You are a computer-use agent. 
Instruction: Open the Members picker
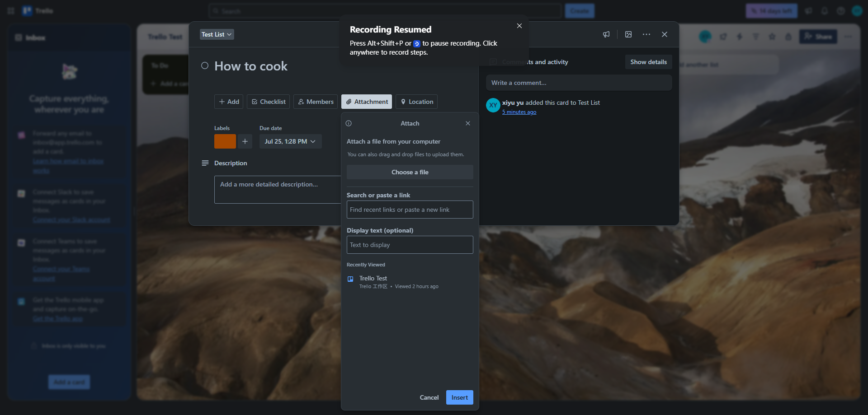[x=316, y=102]
